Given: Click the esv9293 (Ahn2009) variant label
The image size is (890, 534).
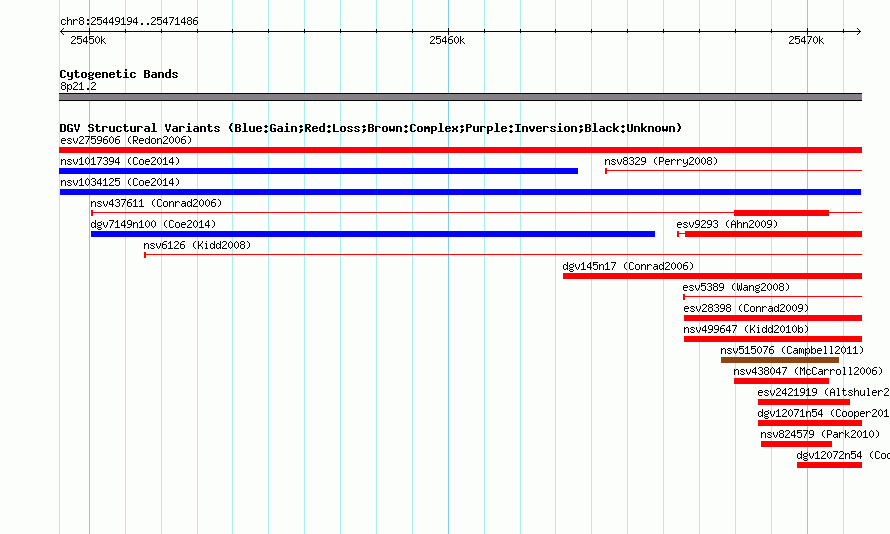Looking at the screenshot, I should (727, 224).
